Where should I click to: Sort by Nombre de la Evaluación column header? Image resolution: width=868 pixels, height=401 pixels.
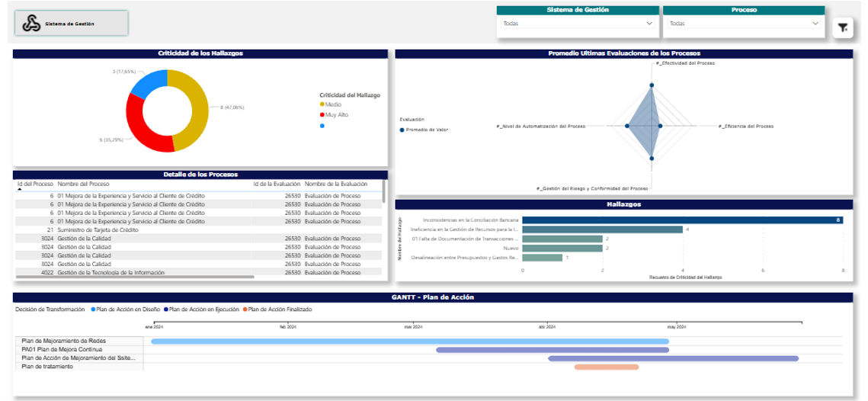(x=335, y=184)
